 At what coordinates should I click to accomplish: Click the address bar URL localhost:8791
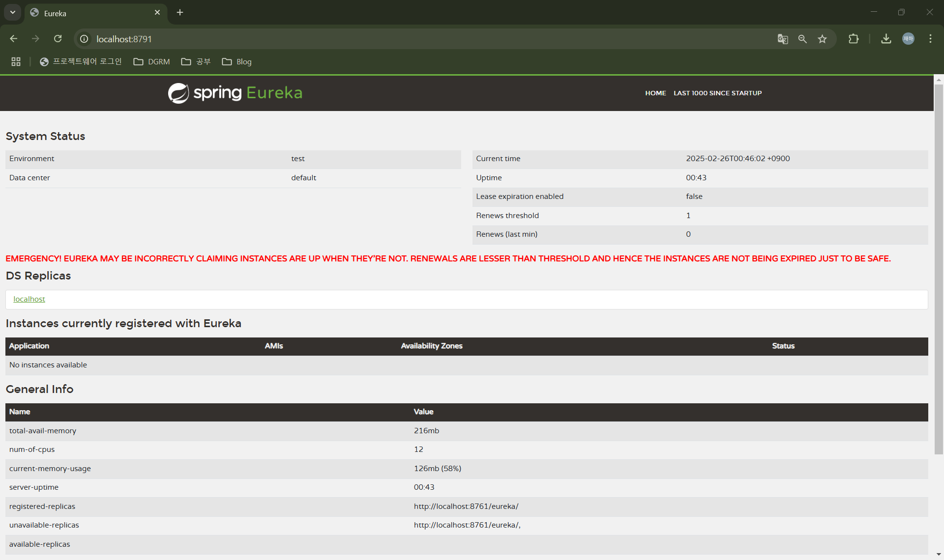[124, 39]
